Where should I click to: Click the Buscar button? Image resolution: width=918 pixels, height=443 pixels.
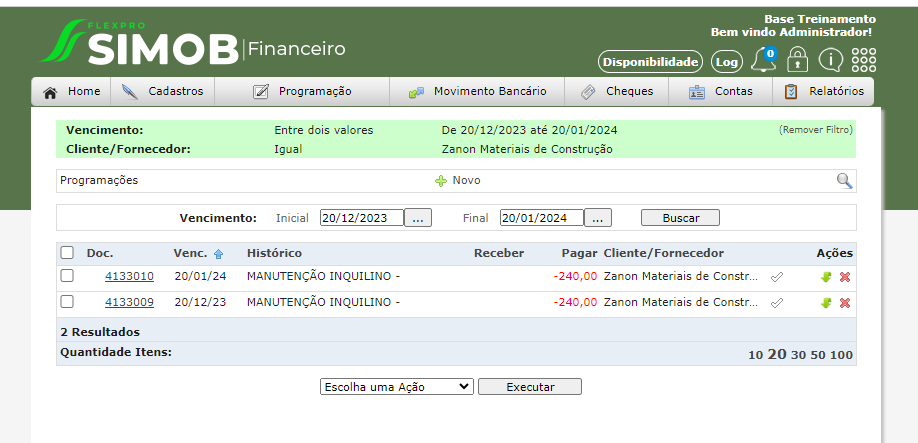point(680,218)
